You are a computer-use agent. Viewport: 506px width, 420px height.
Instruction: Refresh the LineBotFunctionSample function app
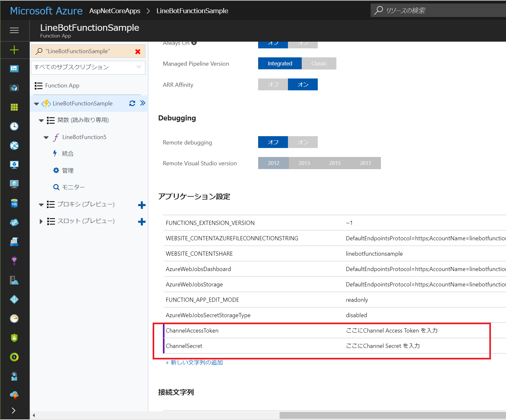132,103
